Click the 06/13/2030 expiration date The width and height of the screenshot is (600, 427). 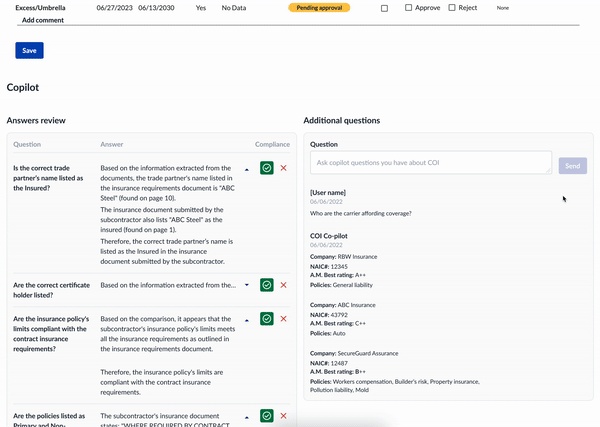tap(156, 8)
